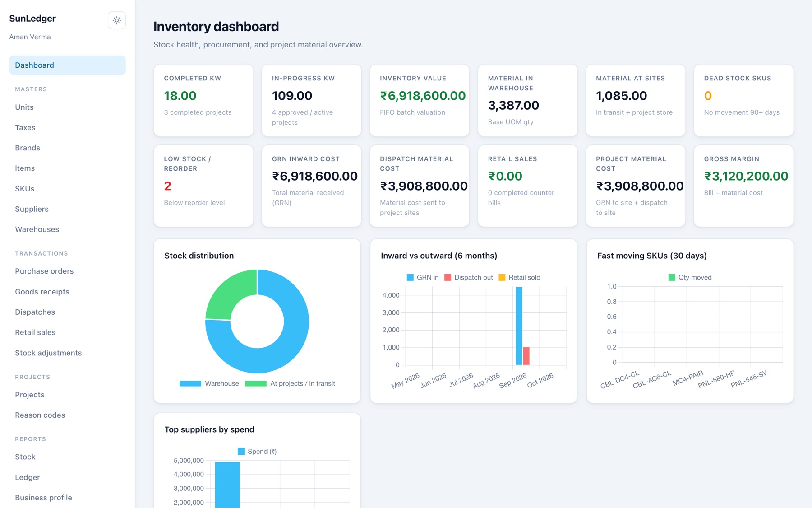Click the Stock distribution chart title
This screenshot has height=508, width=812.
[x=199, y=256]
